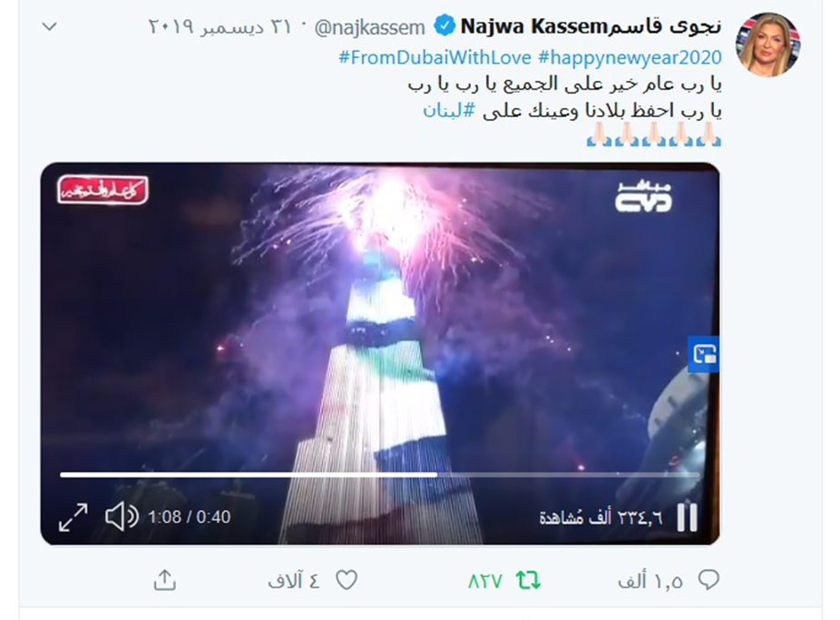Expand the video to fullscreen
Viewport: 840px width, 620px height.
73,517
